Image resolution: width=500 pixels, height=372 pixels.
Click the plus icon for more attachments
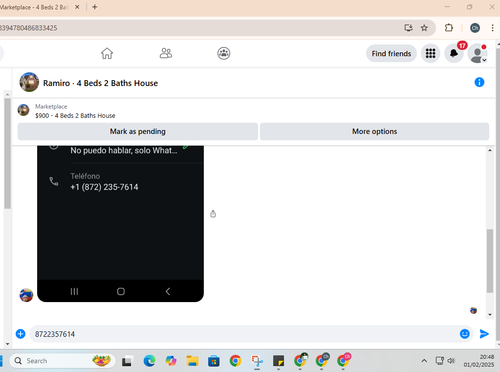21,334
